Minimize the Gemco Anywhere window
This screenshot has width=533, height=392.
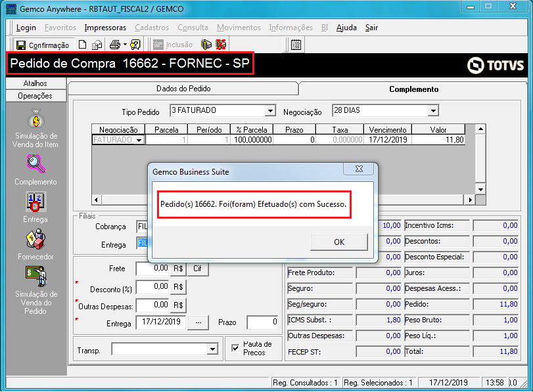pos(471,7)
